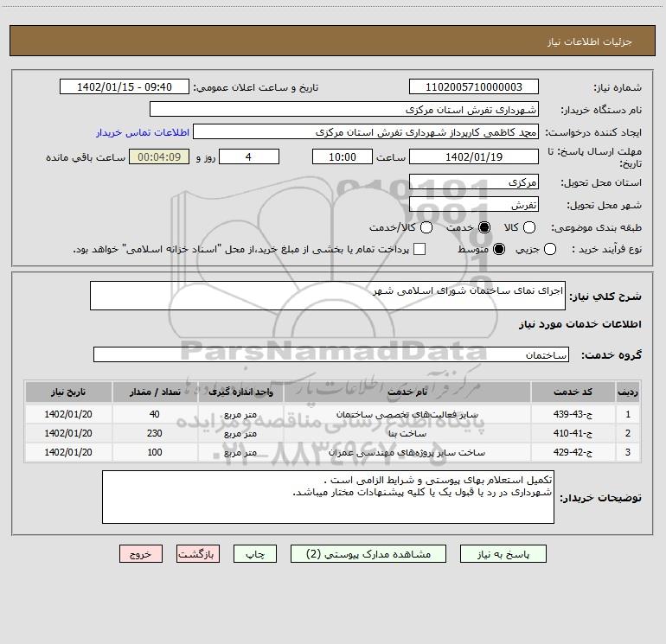Viewport: 666px width, 644px height.
Task: Click quantity cell 100
Action: [155, 453]
